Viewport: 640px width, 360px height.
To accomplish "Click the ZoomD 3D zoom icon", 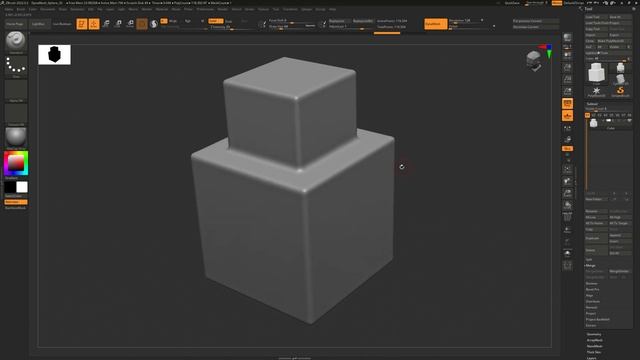I will (567, 193).
